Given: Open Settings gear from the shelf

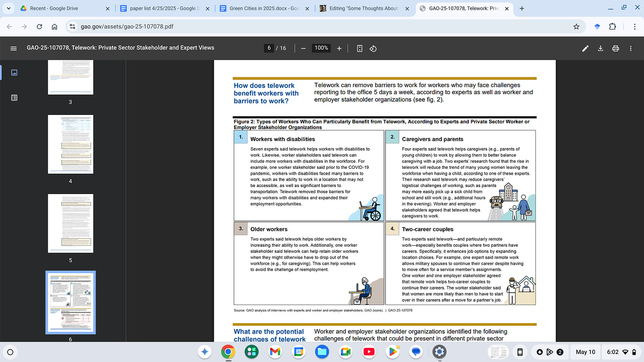Looking at the screenshot, I should (x=439, y=352).
